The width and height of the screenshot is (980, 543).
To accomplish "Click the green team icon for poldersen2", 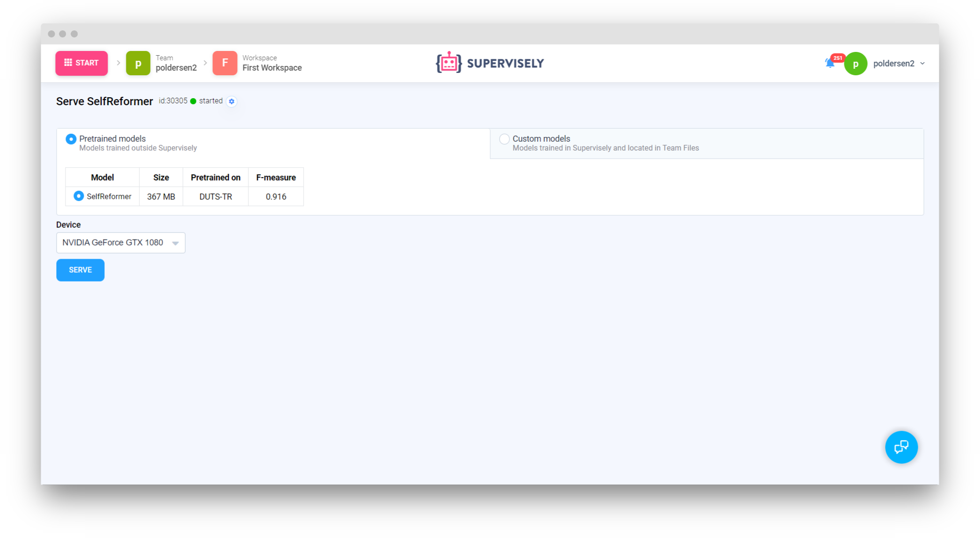I will 138,63.
